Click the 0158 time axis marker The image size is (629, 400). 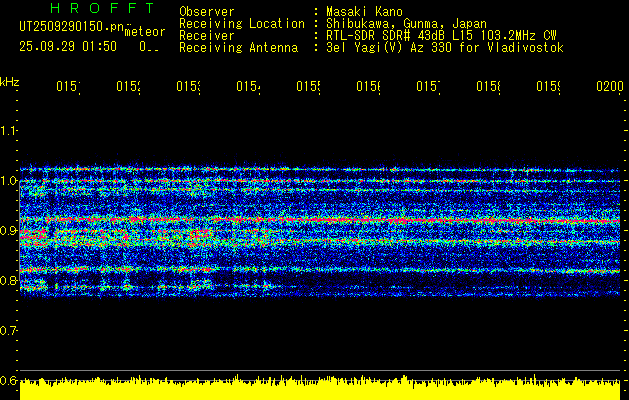pyautogui.click(x=488, y=87)
